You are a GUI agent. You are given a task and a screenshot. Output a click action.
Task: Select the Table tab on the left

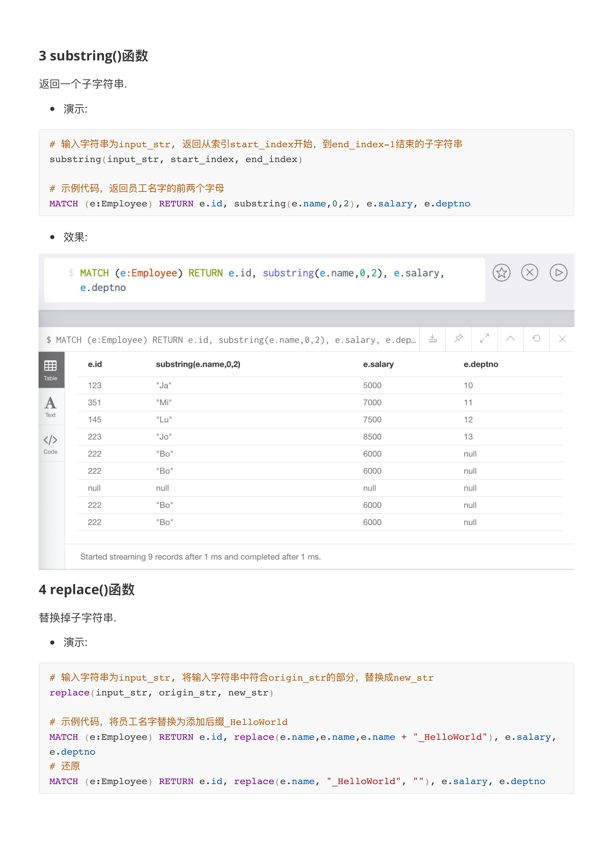click(x=51, y=370)
